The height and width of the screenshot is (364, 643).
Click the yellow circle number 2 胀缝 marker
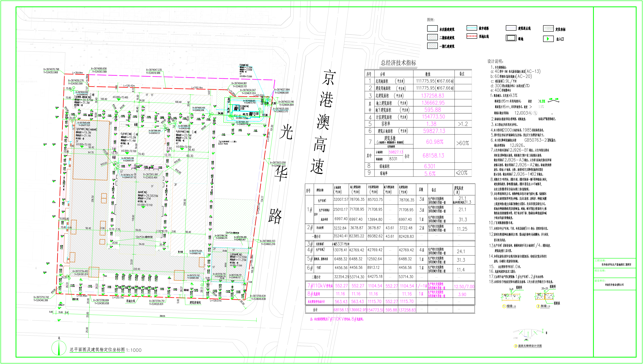click(538, 306)
